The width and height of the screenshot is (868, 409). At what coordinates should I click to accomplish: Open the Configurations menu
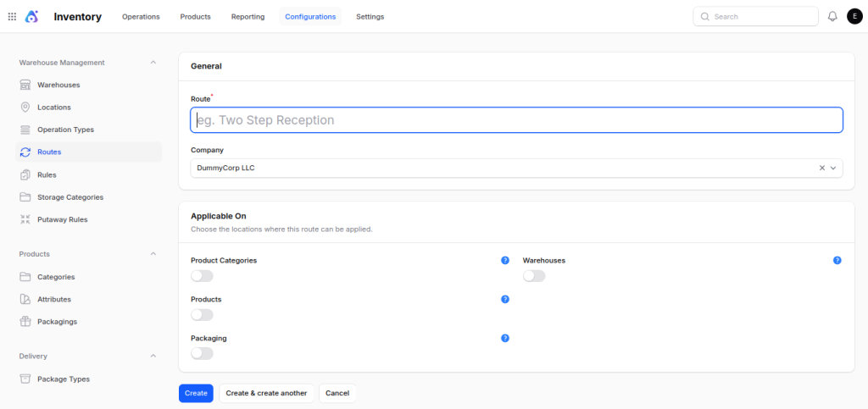point(310,17)
